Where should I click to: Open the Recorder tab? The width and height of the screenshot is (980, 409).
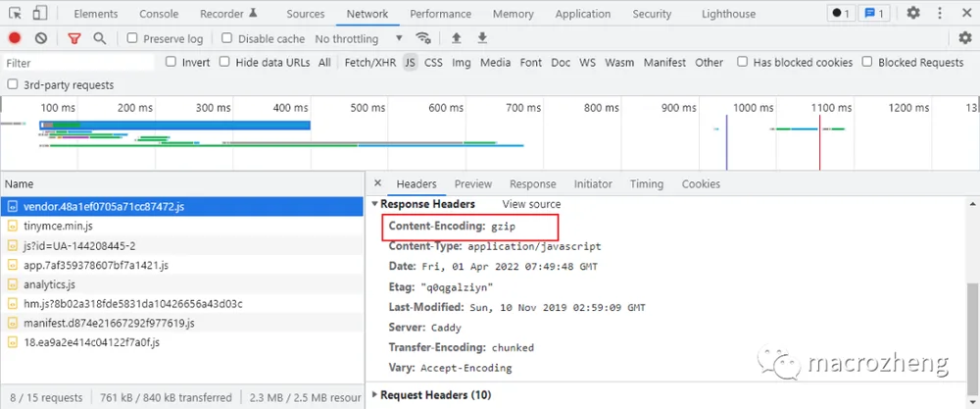pos(228,14)
